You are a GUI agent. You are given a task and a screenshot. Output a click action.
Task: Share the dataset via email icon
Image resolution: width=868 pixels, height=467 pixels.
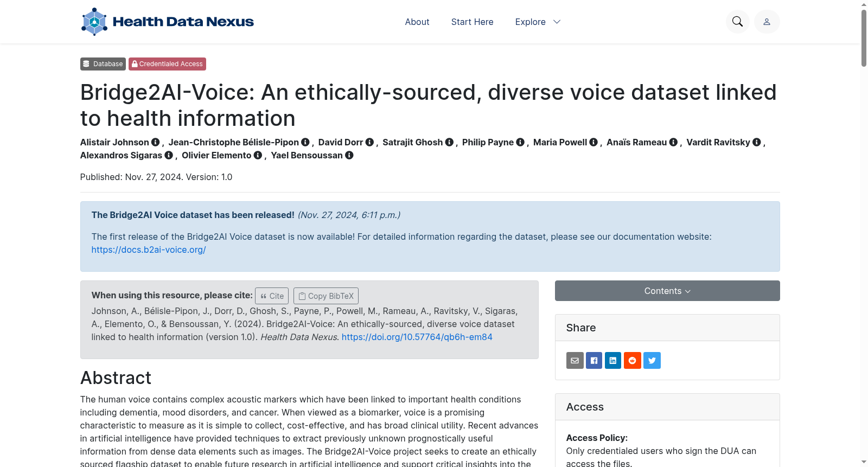575,361
